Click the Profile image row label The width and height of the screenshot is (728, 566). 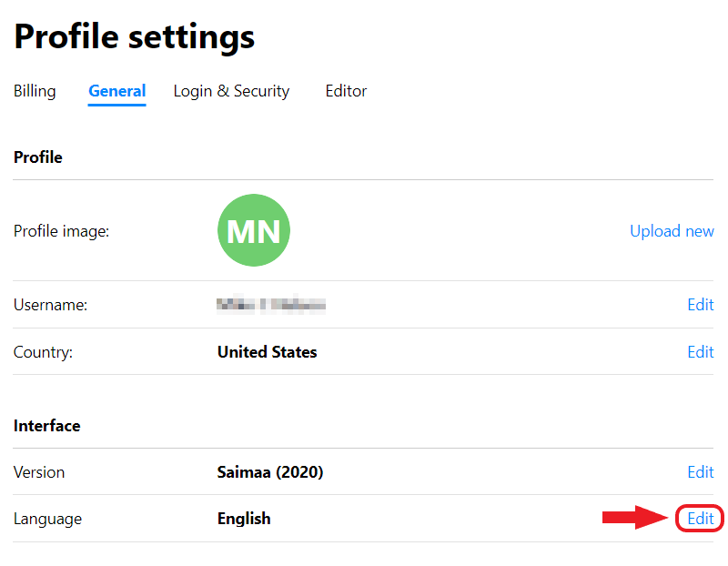[61, 231]
